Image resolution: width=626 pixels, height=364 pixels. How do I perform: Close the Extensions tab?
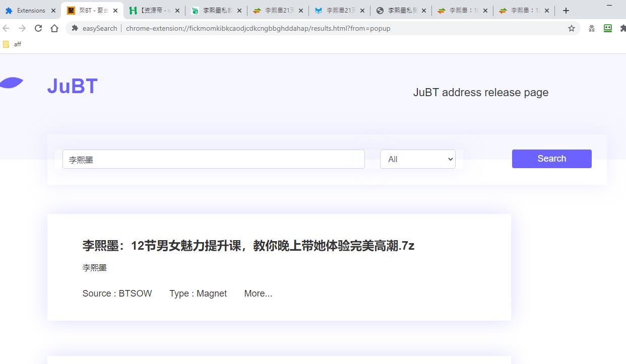tap(53, 10)
